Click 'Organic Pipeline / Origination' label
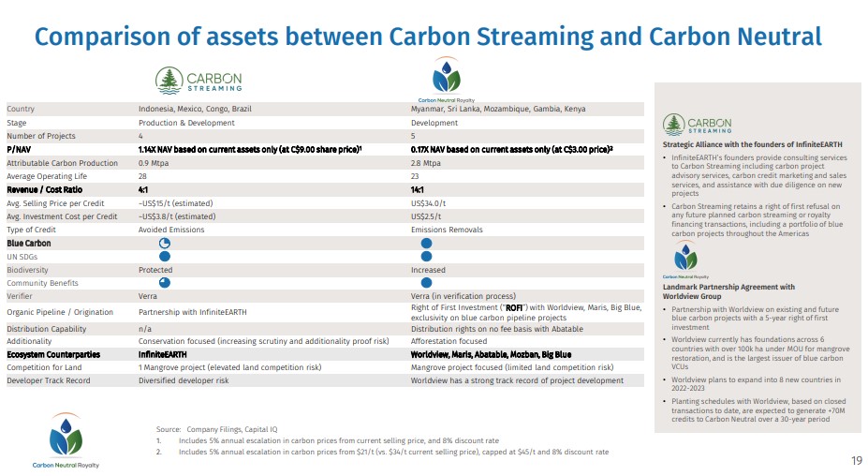The height and width of the screenshot is (476, 868). pyautogui.click(x=60, y=313)
